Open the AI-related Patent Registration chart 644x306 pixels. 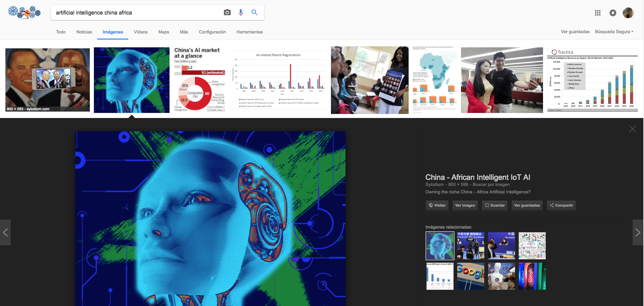[x=278, y=80]
